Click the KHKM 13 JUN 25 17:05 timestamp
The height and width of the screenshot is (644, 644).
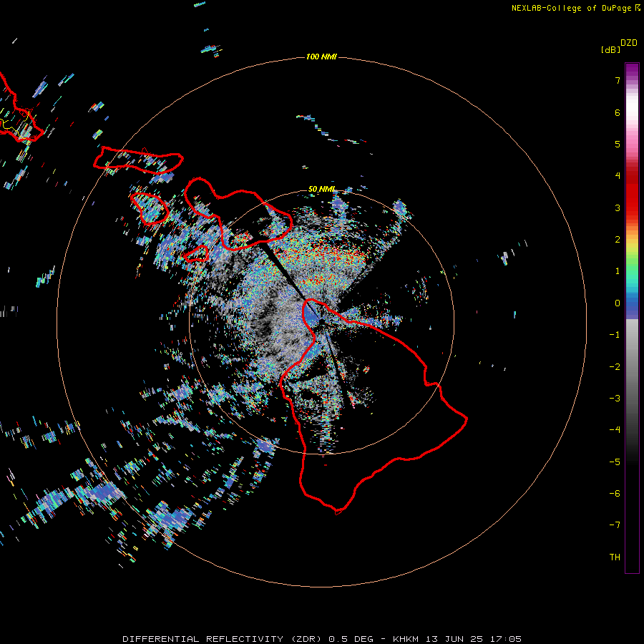pyautogui.click(x=457, y=639)
